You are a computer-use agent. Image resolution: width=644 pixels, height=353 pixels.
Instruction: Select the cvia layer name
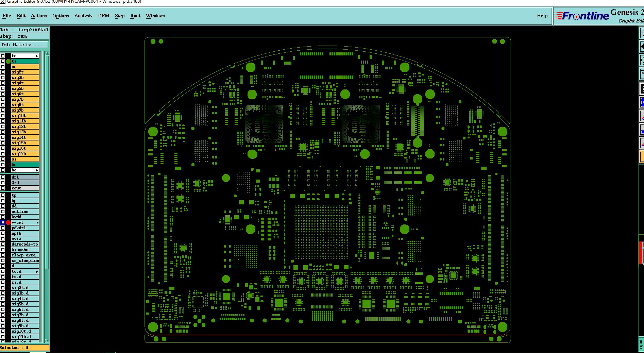coord(25,239)
